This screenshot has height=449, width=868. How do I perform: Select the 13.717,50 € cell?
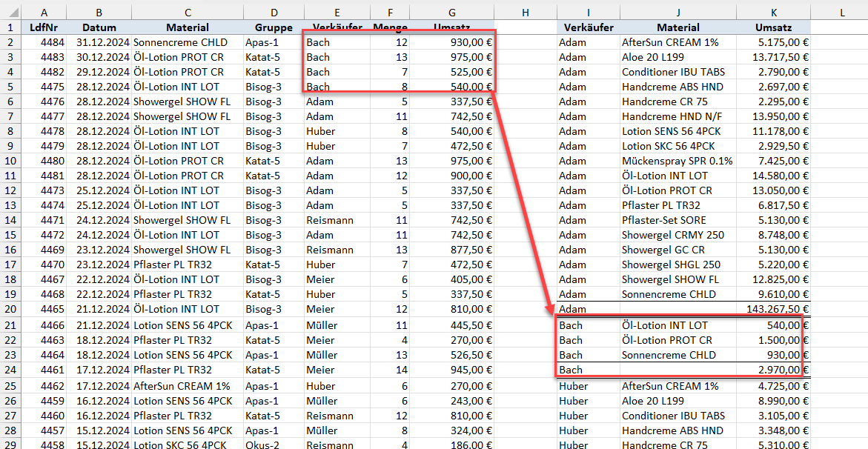(x=773, y=57)
